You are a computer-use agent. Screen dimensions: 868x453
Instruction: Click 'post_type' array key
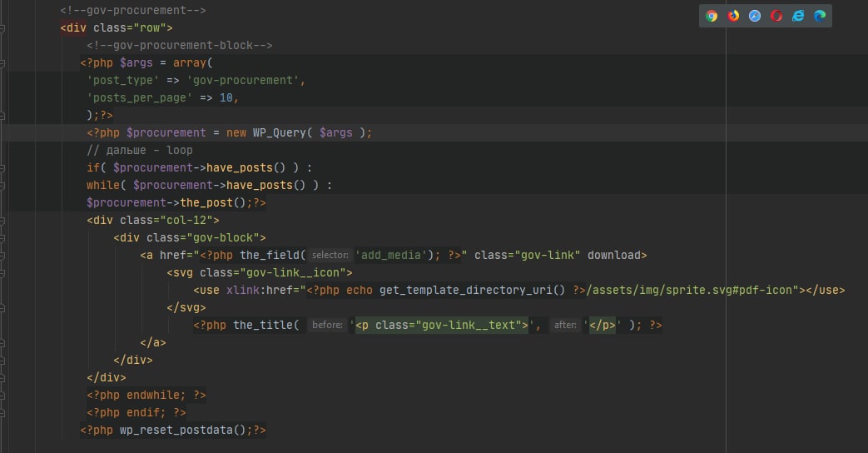[123, 80]
